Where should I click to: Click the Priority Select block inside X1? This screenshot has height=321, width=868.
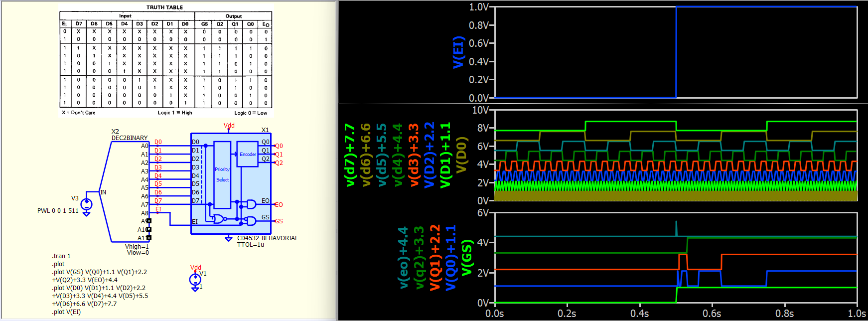coord(222,174)
